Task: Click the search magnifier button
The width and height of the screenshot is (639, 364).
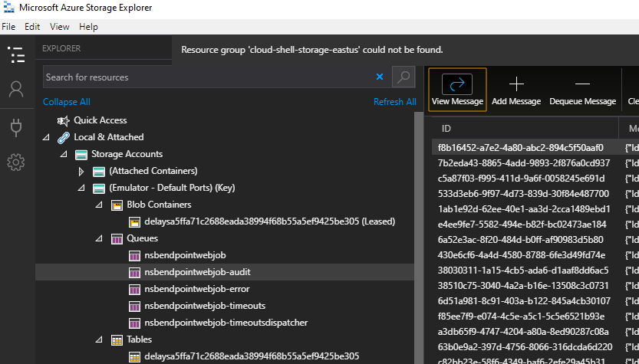Action: coord(403,77)
